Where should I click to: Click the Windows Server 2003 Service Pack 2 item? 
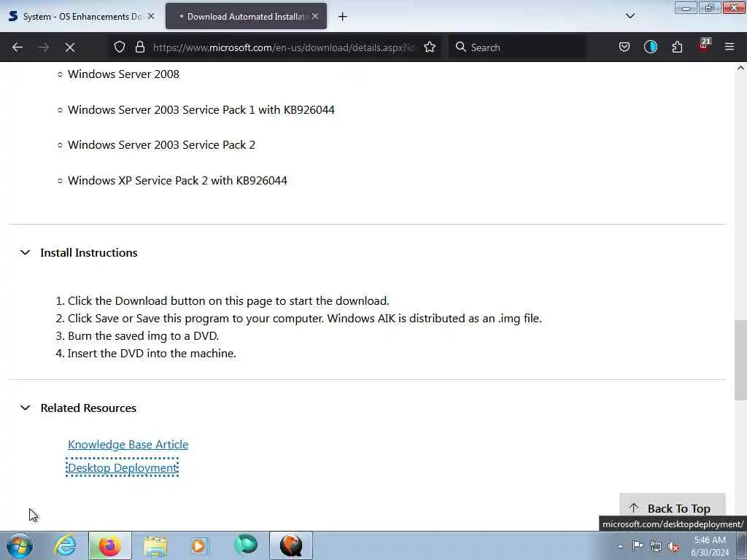coord(161,145)
